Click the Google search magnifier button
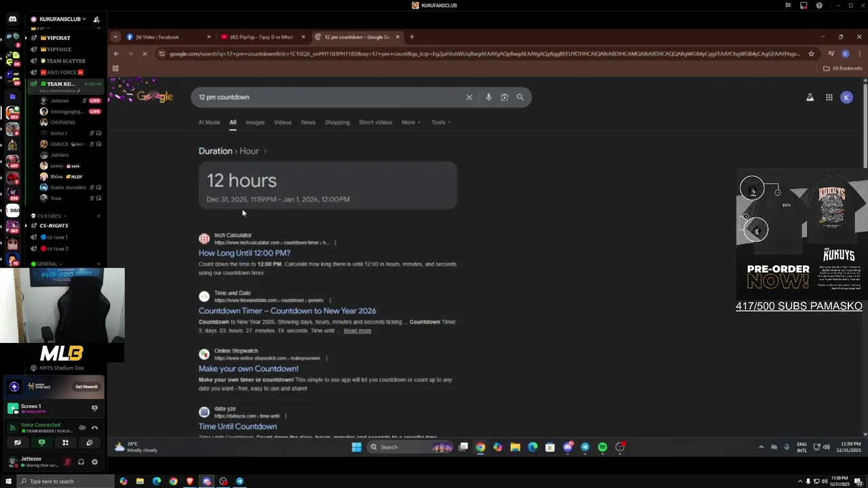The width and height of the screenshot is (868, 488). (520, 97)
